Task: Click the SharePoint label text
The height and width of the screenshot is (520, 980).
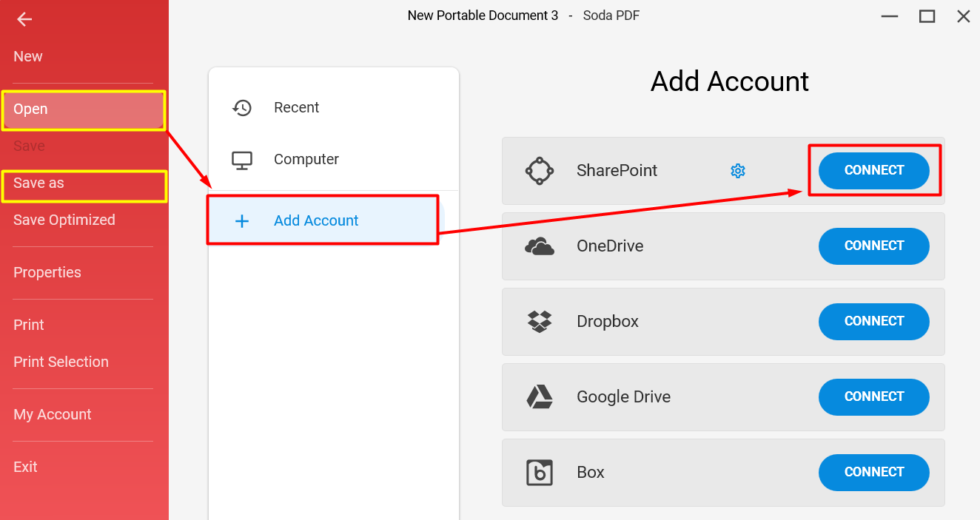Action: pos(617,171)
